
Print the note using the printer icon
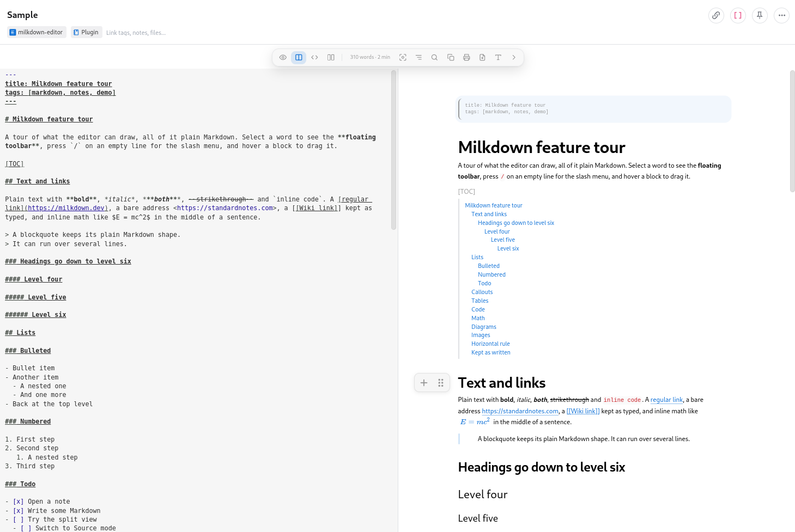tap(466, 57)
